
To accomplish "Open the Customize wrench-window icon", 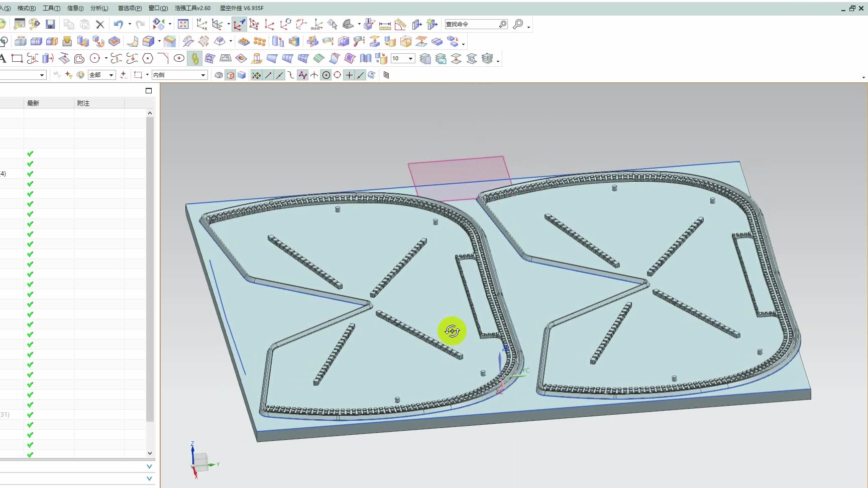I will tap(19, 24).
